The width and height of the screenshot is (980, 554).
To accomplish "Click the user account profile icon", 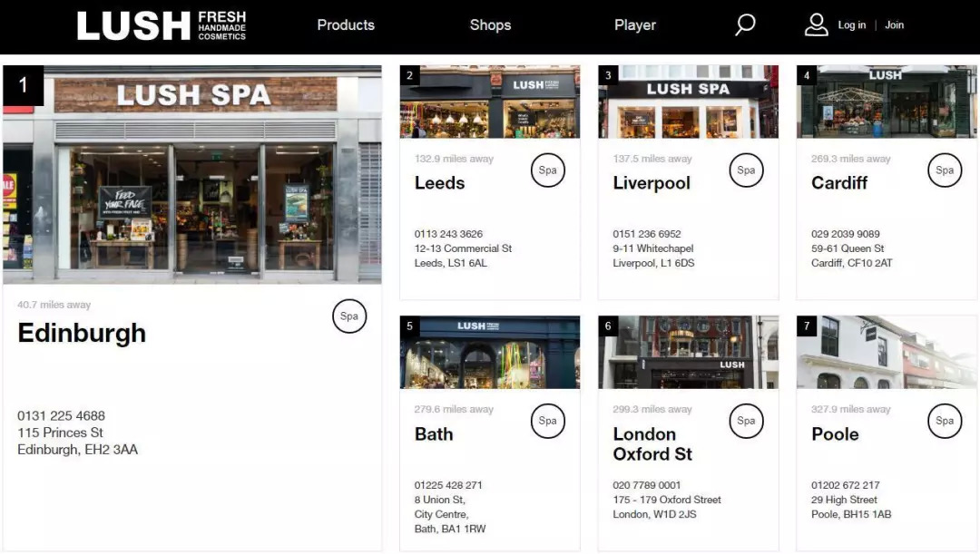I will tap(817, 25).
